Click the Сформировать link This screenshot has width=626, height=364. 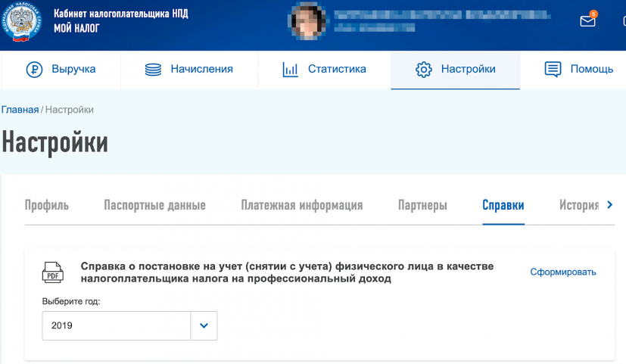click(x=563, y=272)
